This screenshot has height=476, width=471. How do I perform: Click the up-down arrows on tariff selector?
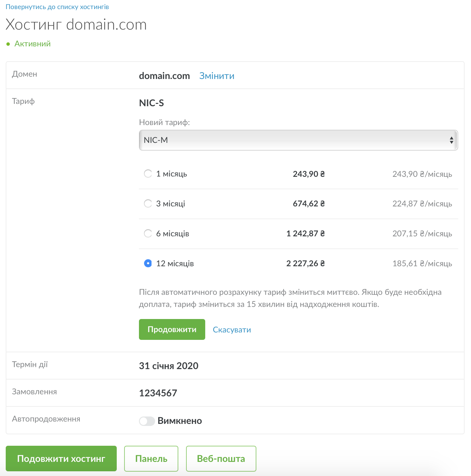[x=451, y=140]
